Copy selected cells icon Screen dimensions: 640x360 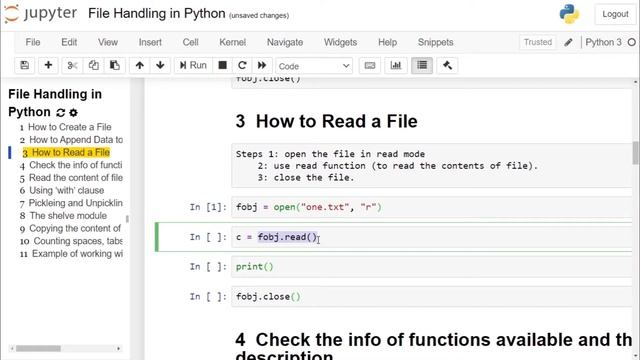pyautogui.click(x=93, y=65)
